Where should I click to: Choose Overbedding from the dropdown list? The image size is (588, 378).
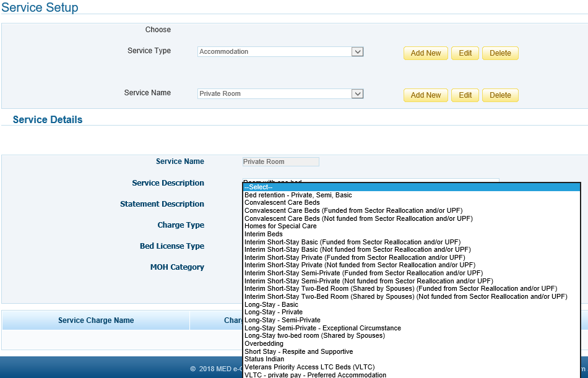pyautogui.click(x=264, y=344)
